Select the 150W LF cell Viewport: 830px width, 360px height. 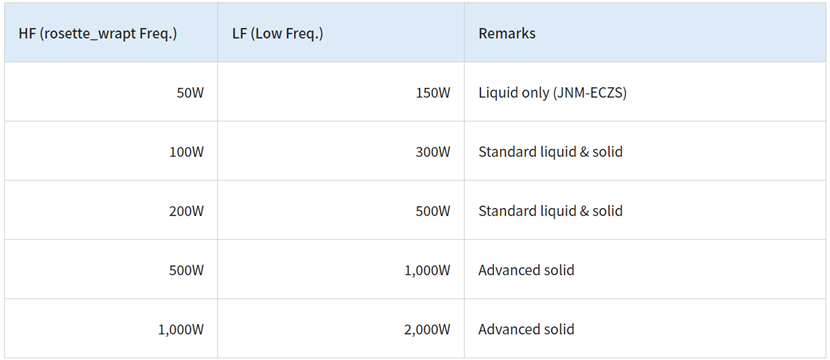341,92
